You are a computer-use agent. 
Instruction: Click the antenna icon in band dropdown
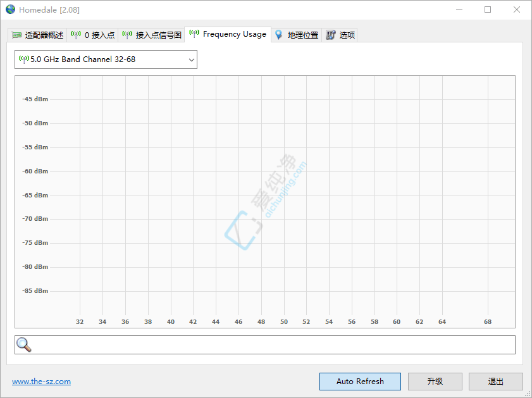pyautogui.click(x=24, y=59)
